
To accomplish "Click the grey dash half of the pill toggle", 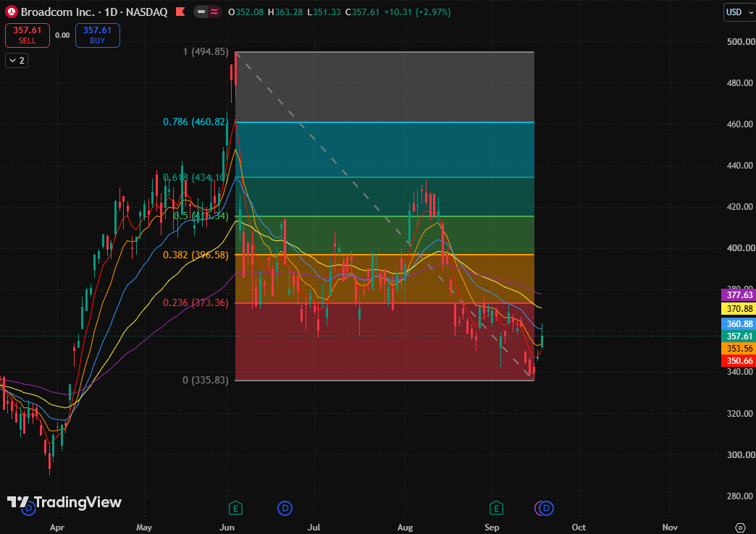I will (201, 12).
